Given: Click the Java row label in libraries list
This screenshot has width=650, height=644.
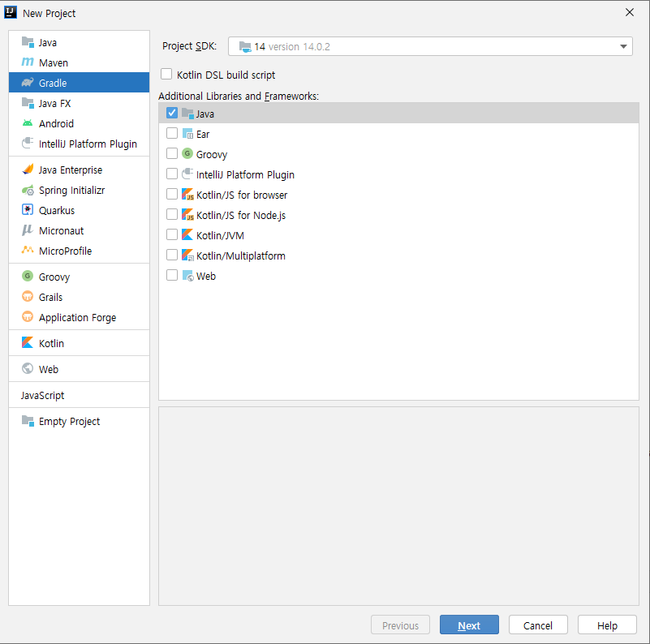Looking at the screenshot, I should point(205,114).
